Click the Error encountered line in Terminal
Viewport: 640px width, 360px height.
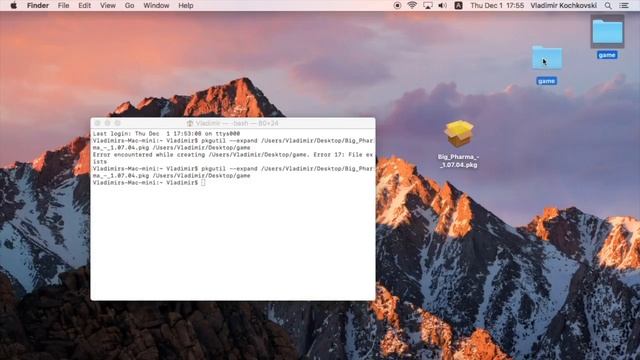coord(233,158)
